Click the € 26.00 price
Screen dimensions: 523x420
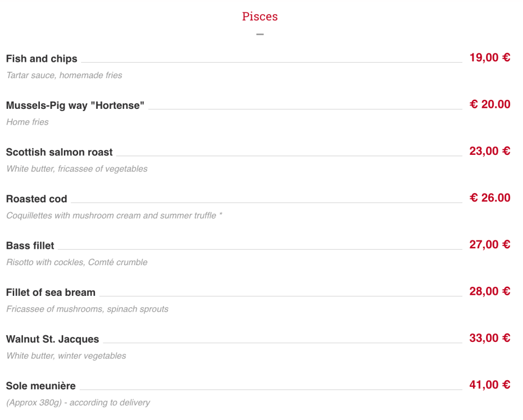click(x=490, y=198)
